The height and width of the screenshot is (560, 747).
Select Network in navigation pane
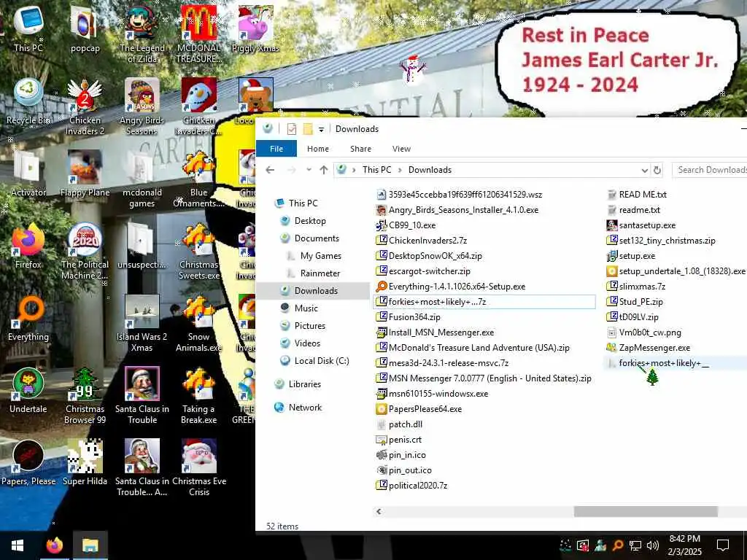[x=305, y=408]
